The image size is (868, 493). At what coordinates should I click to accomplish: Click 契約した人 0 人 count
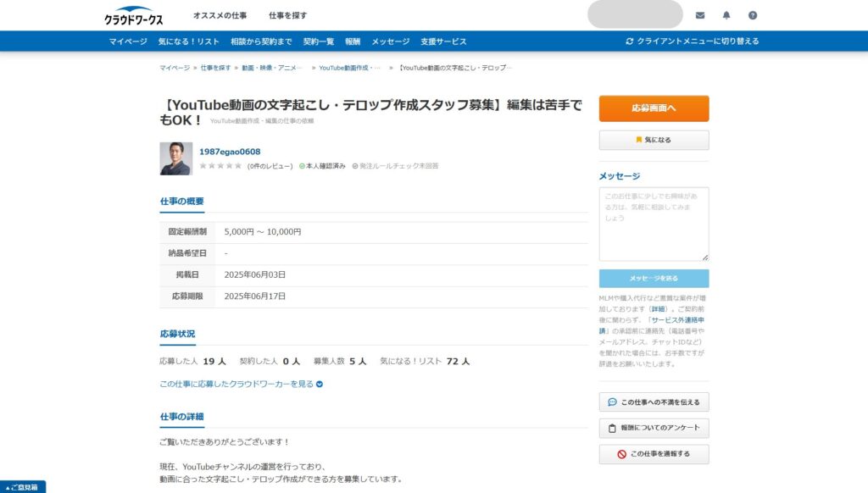pos(270,362)
